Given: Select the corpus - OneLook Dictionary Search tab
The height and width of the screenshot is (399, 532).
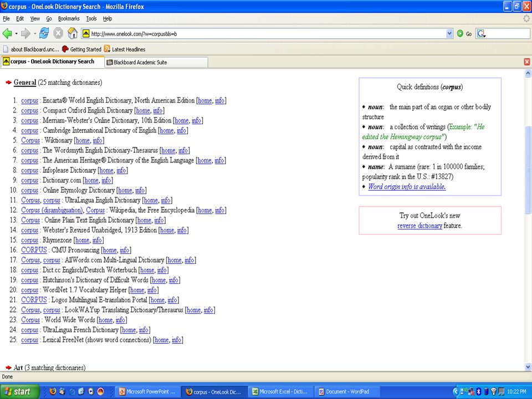Looking at the screenshot, I should point(52,62).
